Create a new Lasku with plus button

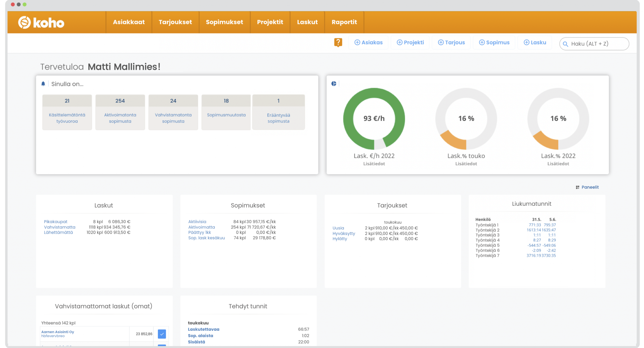[535, 42]
